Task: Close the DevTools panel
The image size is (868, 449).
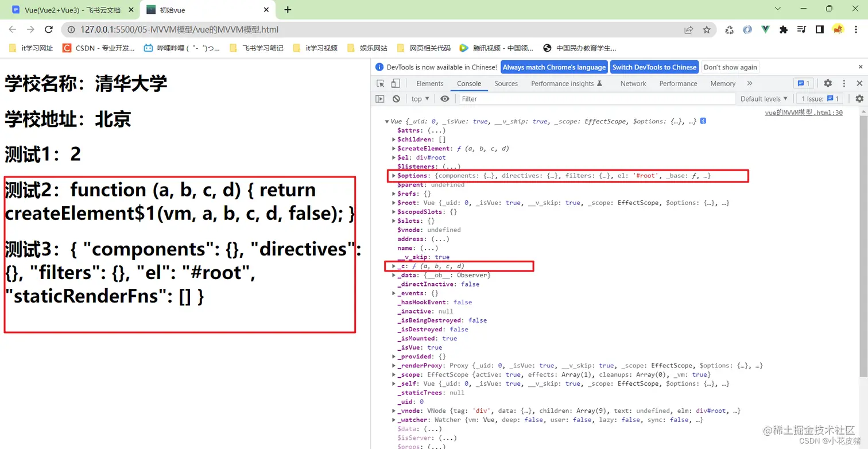Action: click(859, 83)
